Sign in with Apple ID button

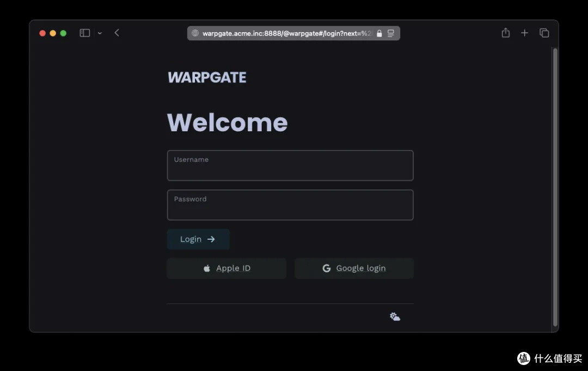pos(226,268)
